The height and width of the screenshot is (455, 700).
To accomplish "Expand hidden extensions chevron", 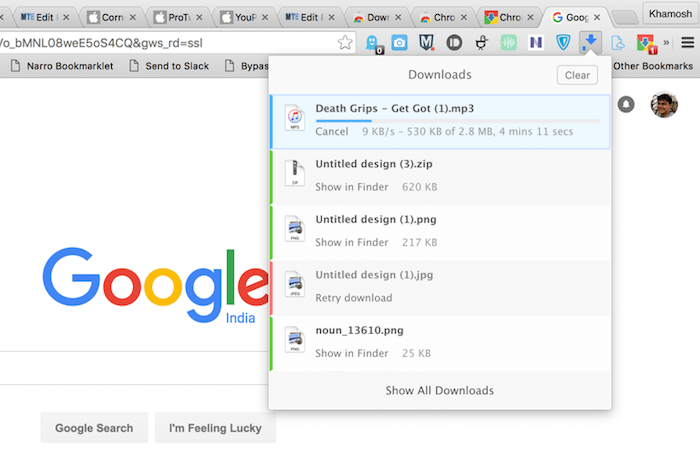I will [666, 43].
